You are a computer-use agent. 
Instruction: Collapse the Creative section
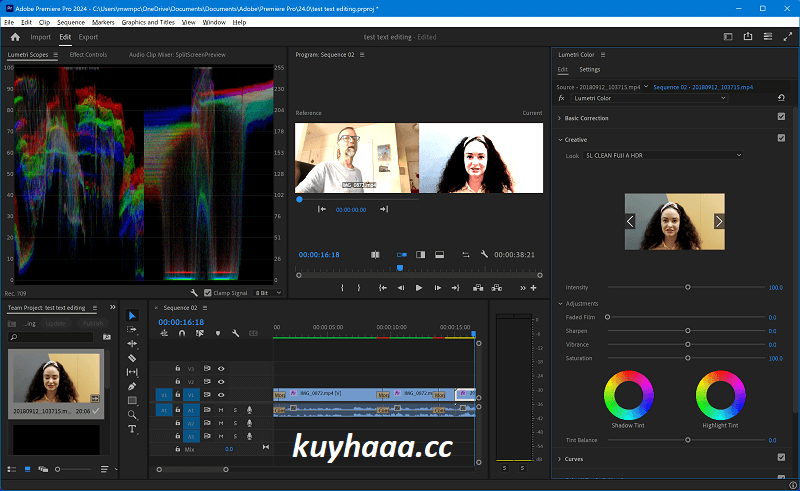560,139
